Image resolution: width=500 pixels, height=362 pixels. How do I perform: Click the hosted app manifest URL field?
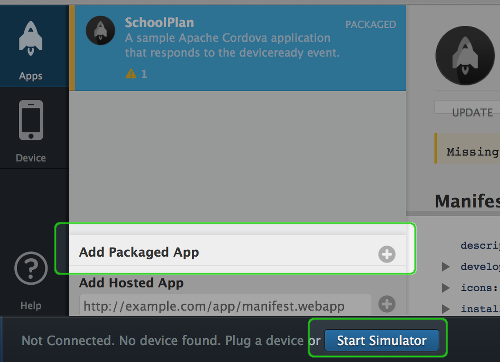click(225, 305)
